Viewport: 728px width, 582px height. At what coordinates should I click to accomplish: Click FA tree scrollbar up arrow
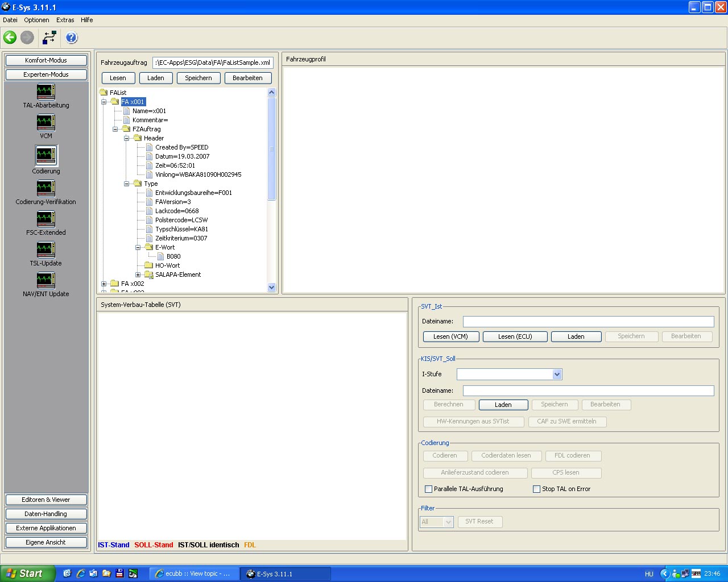click(271, 93)
